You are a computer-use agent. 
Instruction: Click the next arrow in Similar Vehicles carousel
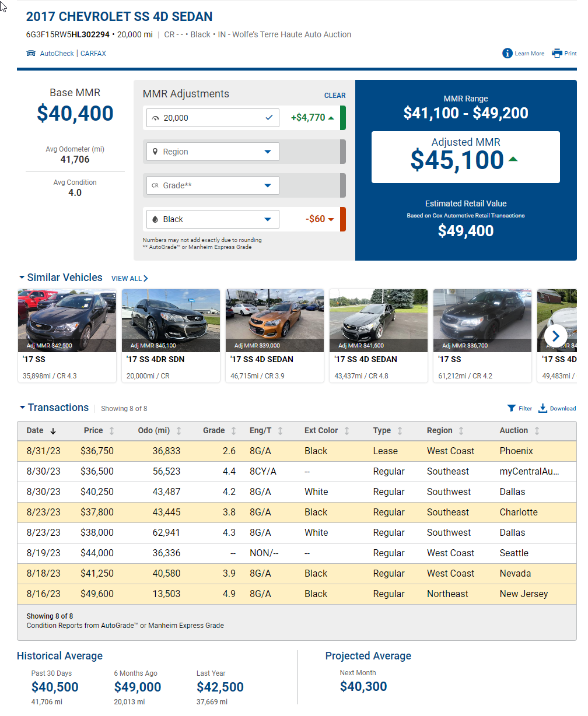[555, 336]
